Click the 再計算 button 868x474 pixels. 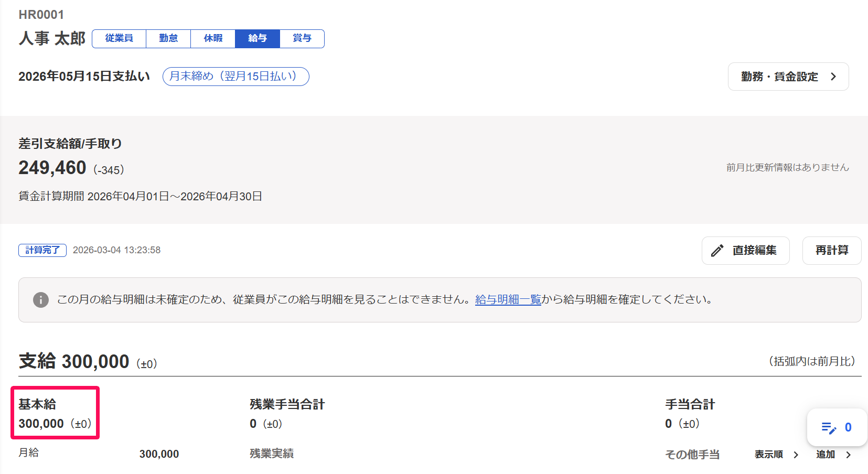coord(832,251)
